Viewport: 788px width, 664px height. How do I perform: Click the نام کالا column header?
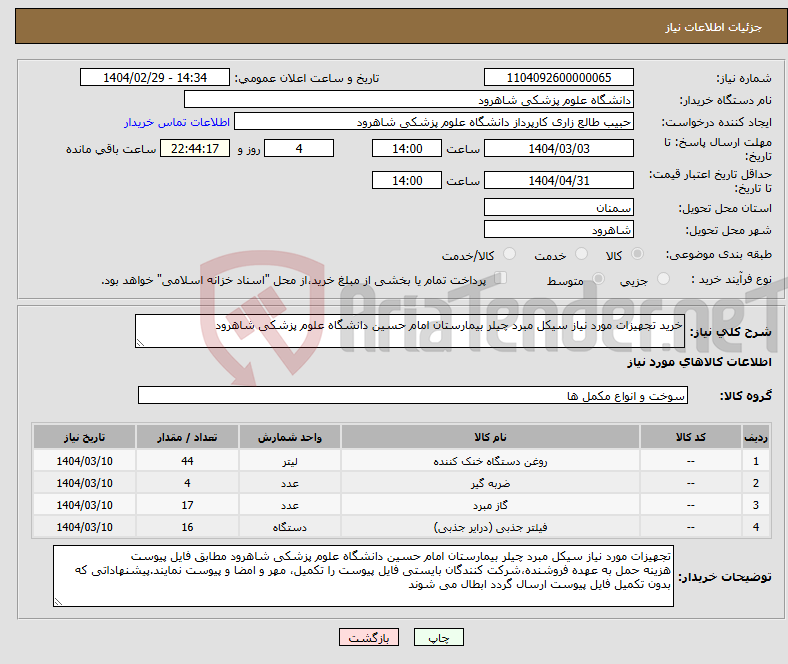click(x=490, y=437)
